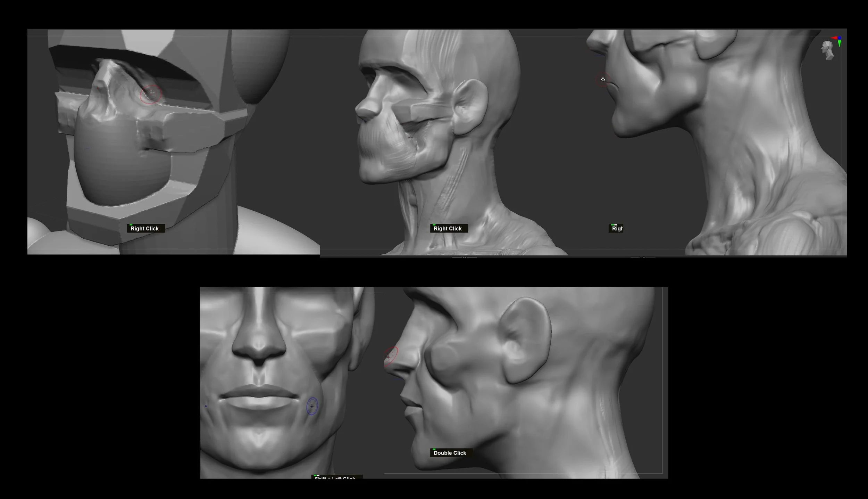
Task: Click the Double Click overlay label
Action: pyautogui.click(x=450, y=453)
